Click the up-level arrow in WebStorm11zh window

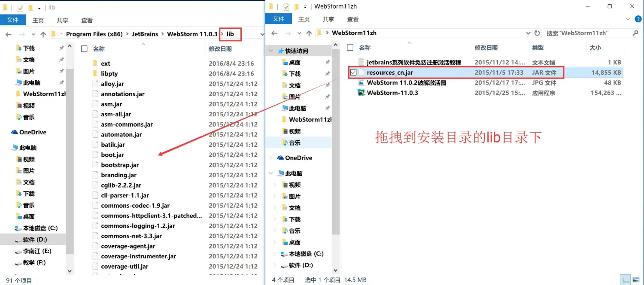(x=309, y=33)
